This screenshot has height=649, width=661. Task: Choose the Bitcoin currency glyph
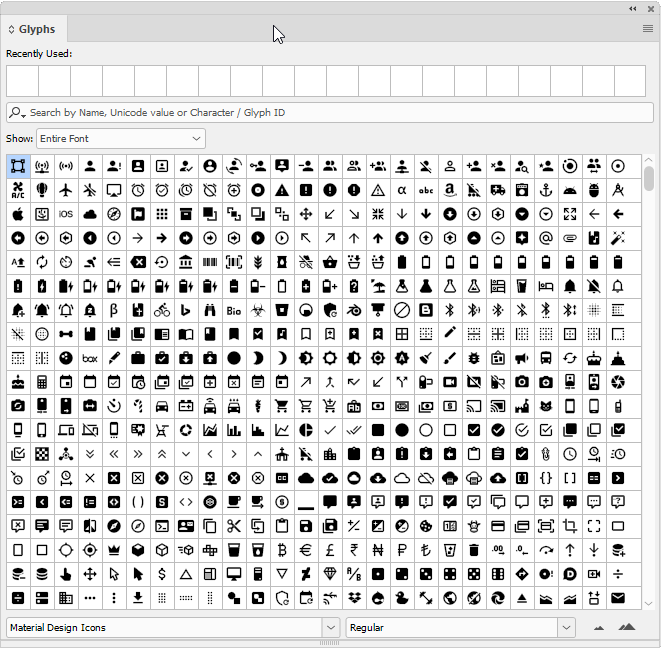coord(282,550)
